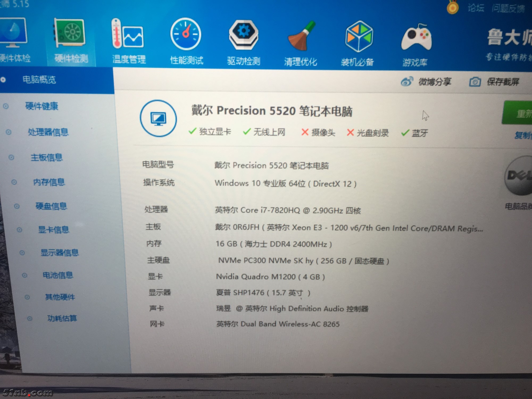Open 显卡信息 sidebar entry

pyautogui.click(x=53, y=230)
